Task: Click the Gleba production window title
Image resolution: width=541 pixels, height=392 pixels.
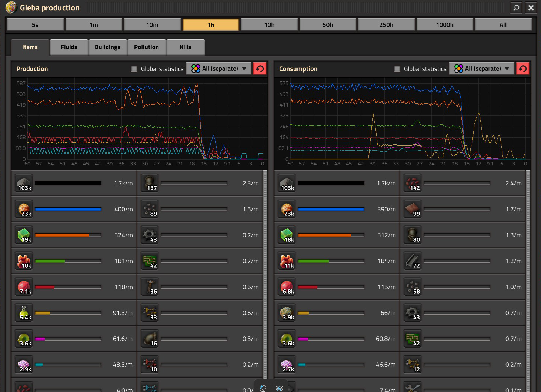Action: [50, 8]
